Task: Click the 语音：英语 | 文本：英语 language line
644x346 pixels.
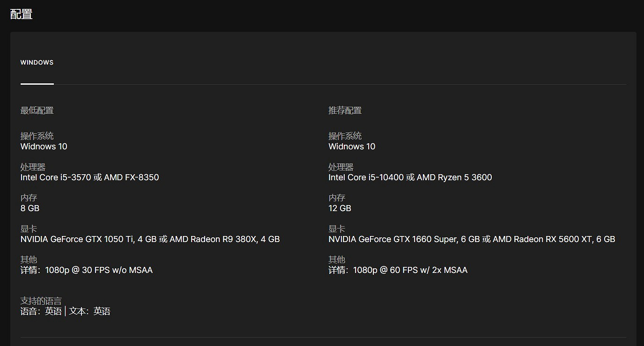Action: [x=66, y=311]
